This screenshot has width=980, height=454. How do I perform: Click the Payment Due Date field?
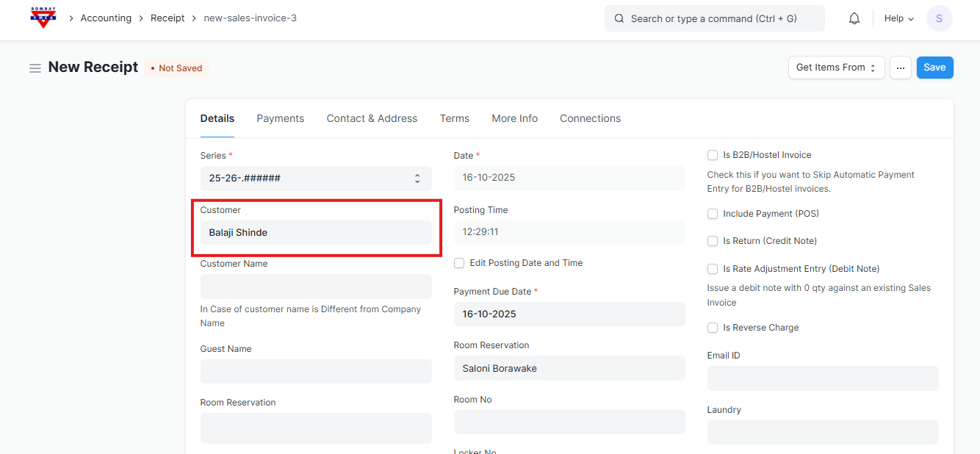coord(569,314)
